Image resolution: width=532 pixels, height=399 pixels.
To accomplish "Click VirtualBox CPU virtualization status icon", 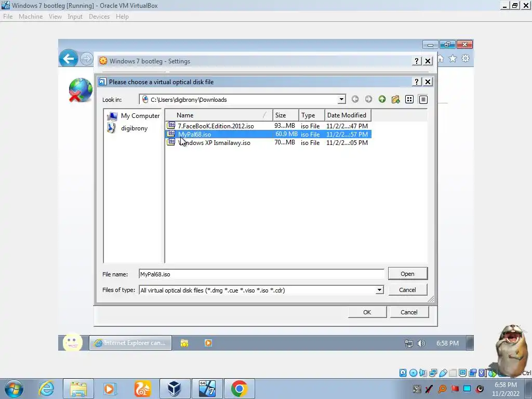I will coord(482,373).
